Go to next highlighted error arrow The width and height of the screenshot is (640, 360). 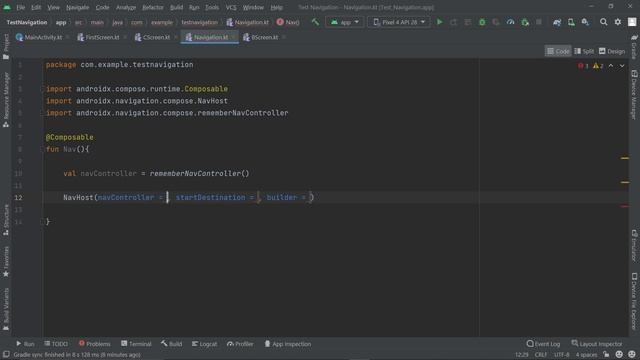click(622, 66)
